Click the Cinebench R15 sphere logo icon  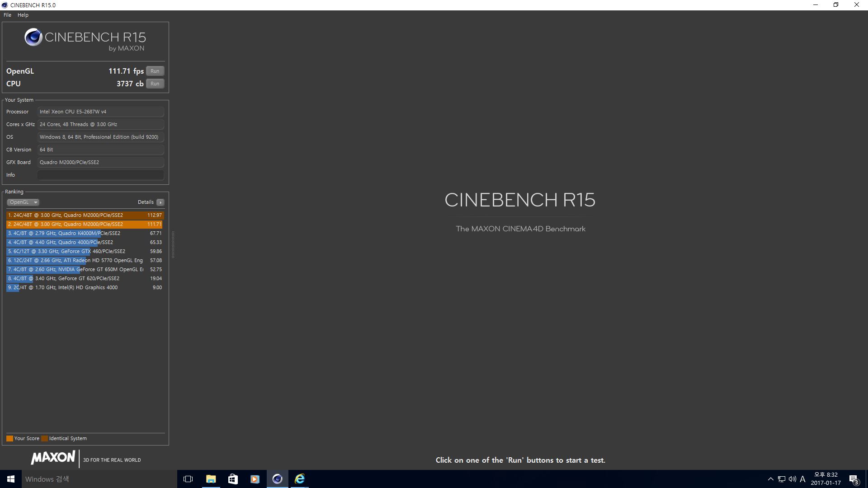click(x=33, y=37)
